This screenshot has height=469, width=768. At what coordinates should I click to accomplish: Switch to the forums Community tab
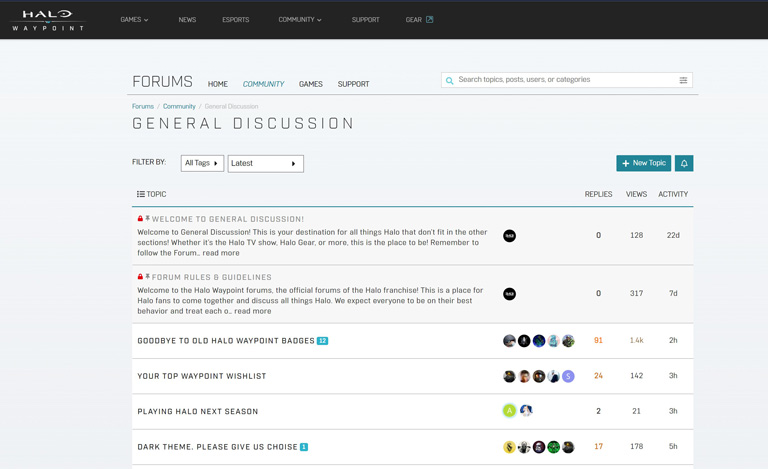264,84
